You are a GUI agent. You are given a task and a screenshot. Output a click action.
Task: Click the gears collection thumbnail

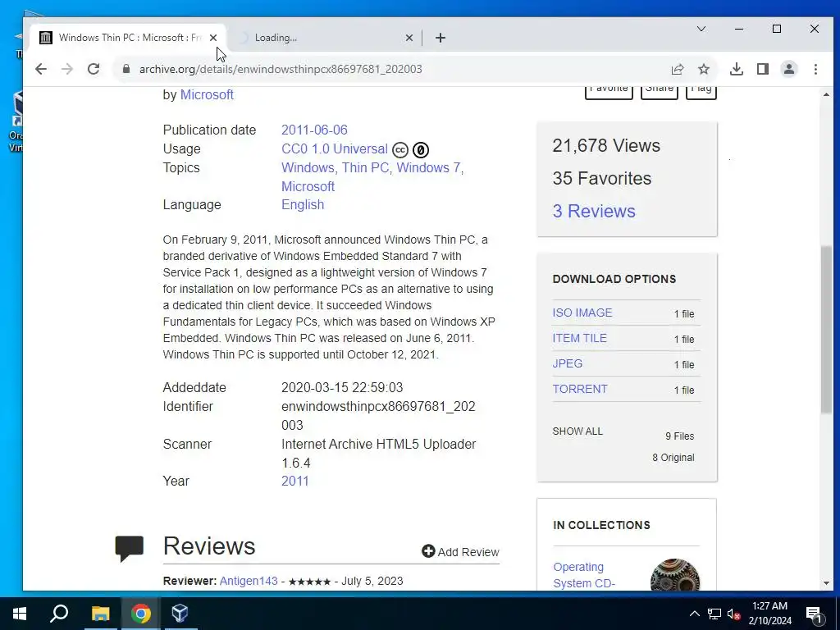[675, 575]
